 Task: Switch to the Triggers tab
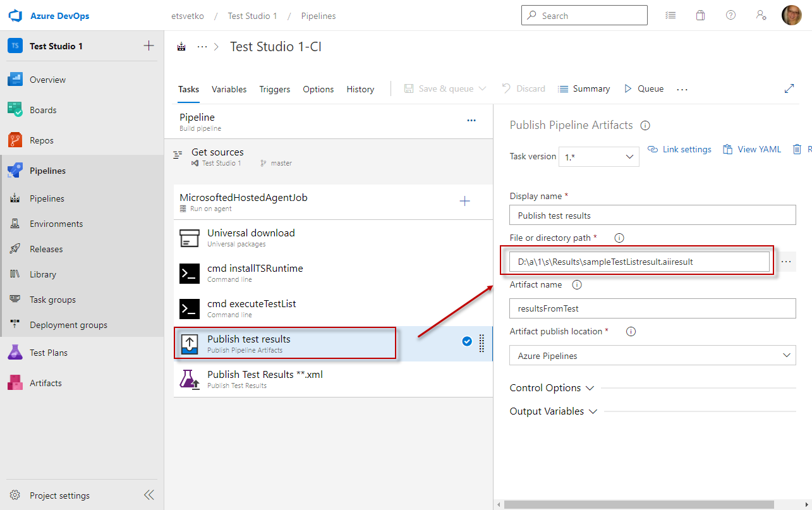[x=275, y=89]
